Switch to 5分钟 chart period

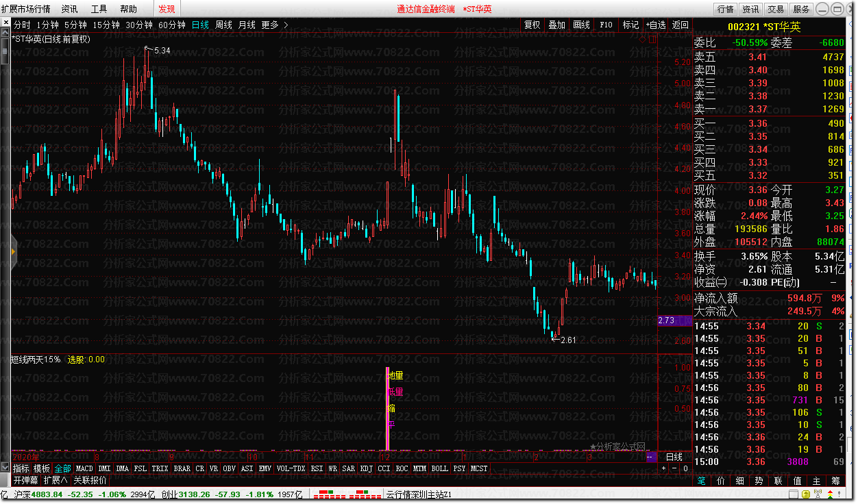tap(75, 25)
